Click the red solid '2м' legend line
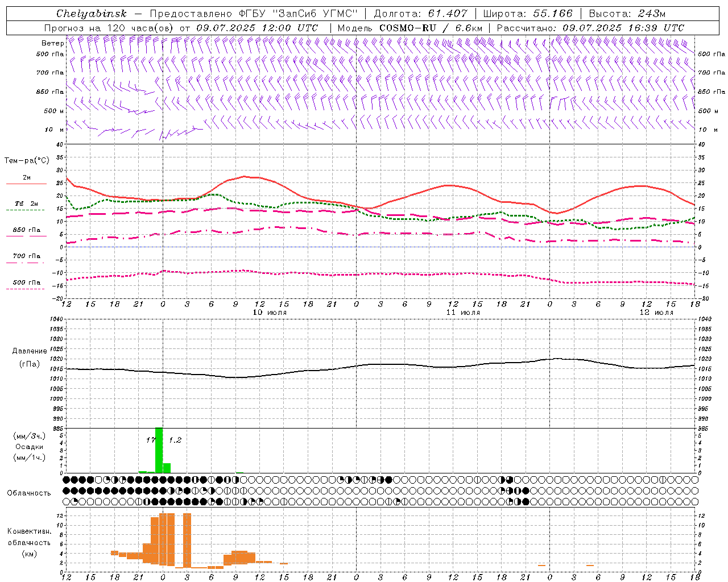The image size is (728, 582). click(27, 184)
